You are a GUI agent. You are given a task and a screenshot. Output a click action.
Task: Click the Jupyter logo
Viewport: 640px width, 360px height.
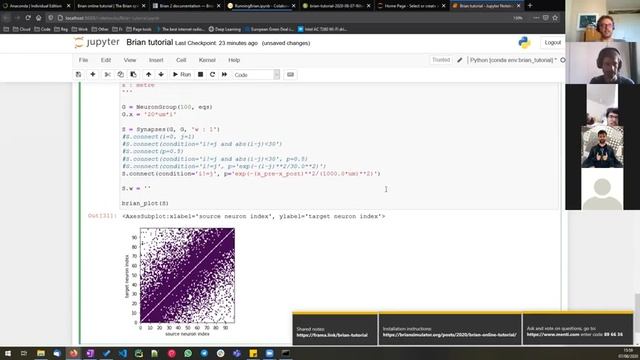point(97,42)
